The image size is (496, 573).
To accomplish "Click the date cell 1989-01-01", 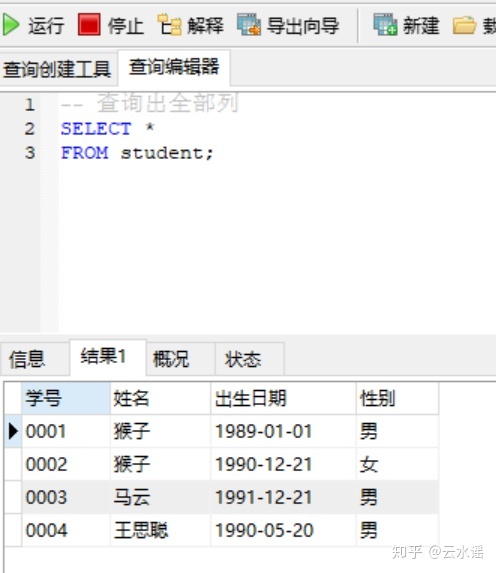I will pyautogui.click(x=283, y=431).
